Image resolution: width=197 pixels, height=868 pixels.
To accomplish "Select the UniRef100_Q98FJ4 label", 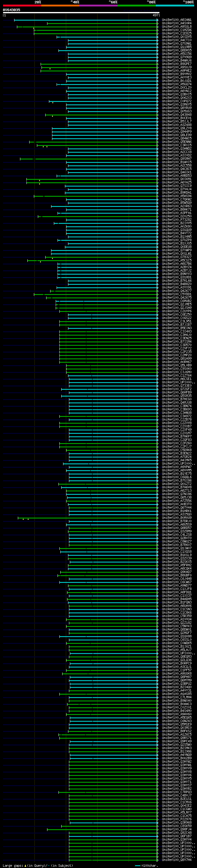I will 176,829.
